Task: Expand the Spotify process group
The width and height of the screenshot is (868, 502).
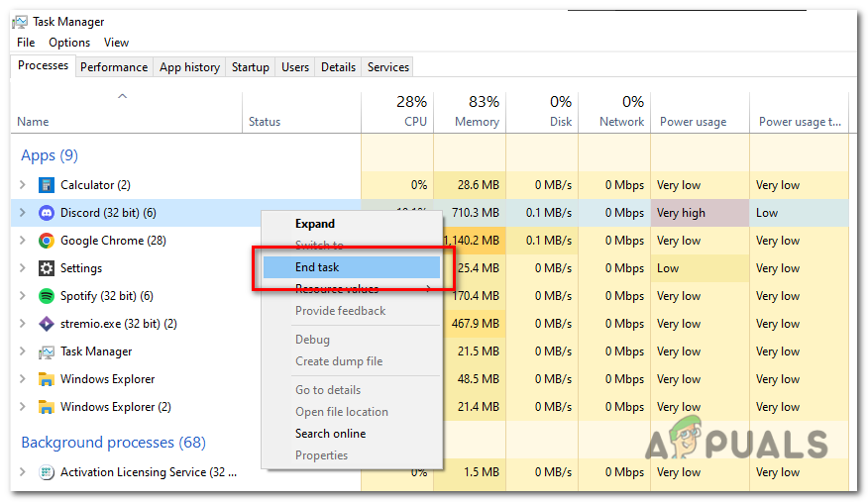Action: pos(23,296)
